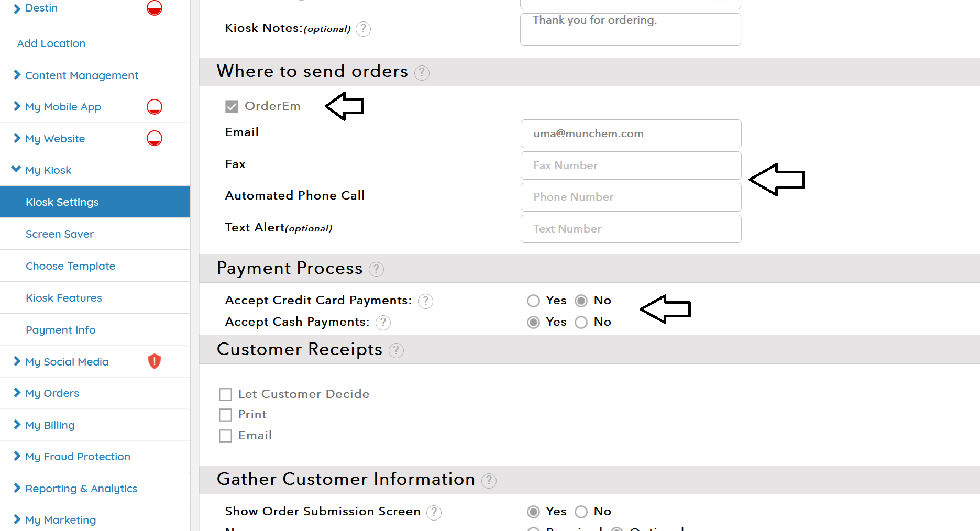Click the Fax Number input field
The image size is (980, 531).
631,165
